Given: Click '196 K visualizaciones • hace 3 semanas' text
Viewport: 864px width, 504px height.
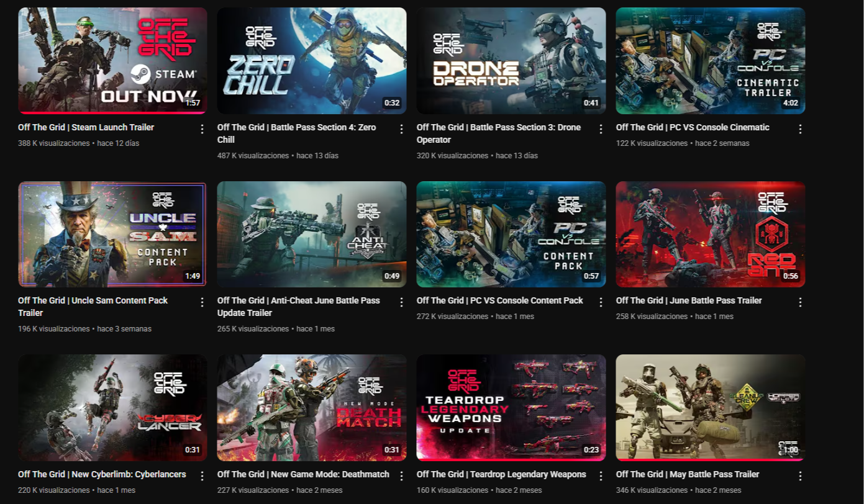Looking at the screenshot, I should click(84, 329).
